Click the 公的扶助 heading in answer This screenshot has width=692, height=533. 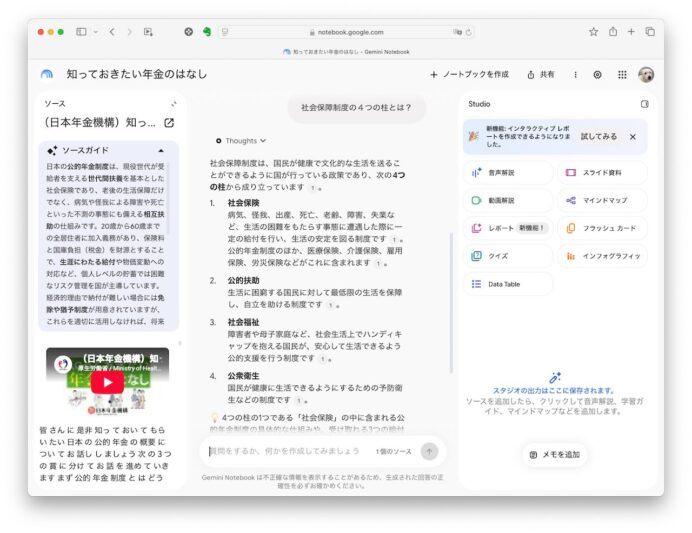coord(243,280)
